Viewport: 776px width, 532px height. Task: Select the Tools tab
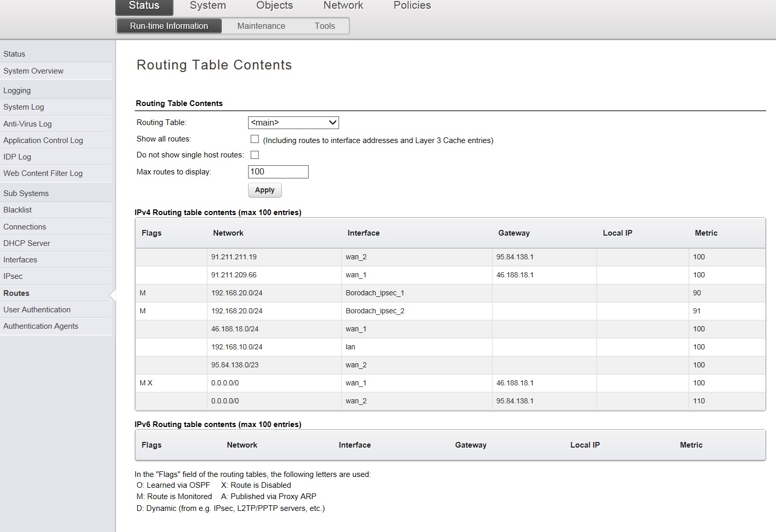325,26
